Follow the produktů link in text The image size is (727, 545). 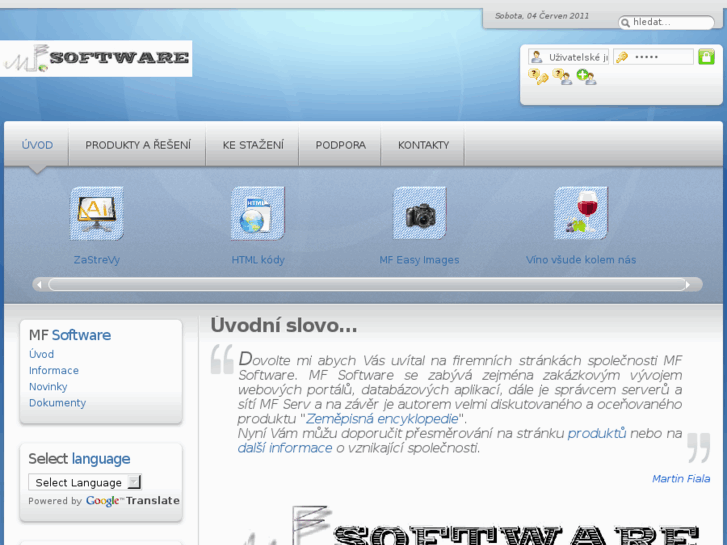click(x=597, y=433)
